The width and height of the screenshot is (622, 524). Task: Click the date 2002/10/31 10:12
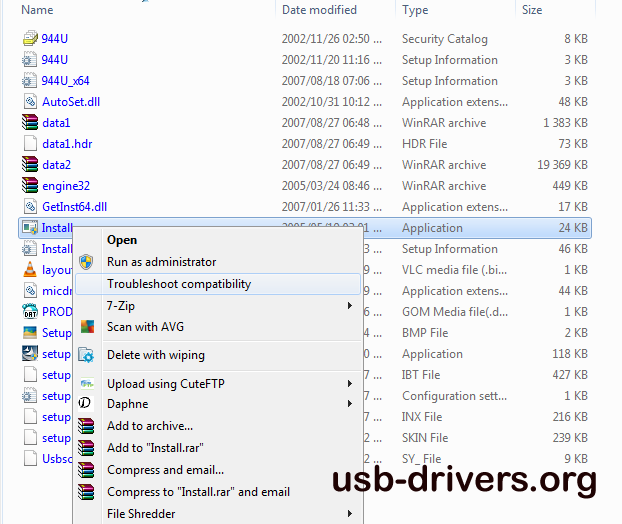tap(332, 102)
